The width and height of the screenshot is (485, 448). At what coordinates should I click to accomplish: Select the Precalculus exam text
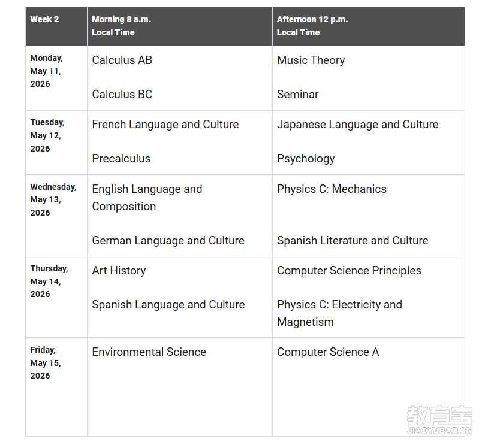121,159
